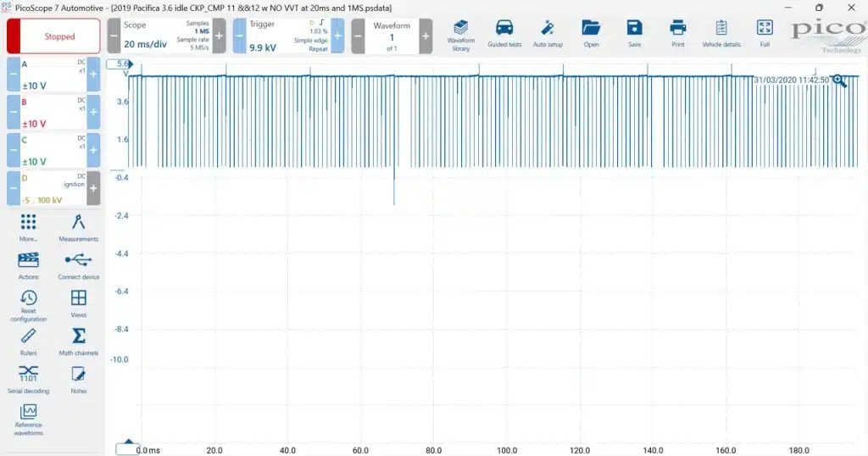This screenshot has width=868, height=456.
Task: Open Trigger 9.9 kV settings
Action: click(288, 36)
